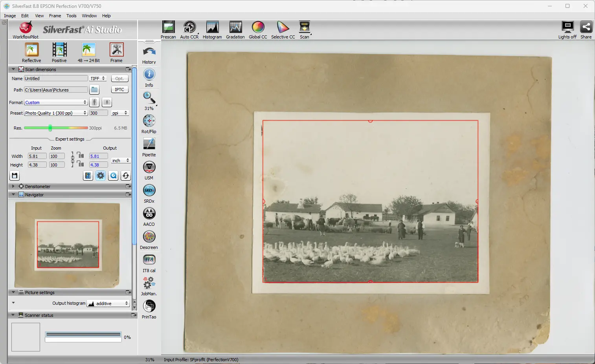Open Selective CC color tool
595x364 pixels.
283,27
